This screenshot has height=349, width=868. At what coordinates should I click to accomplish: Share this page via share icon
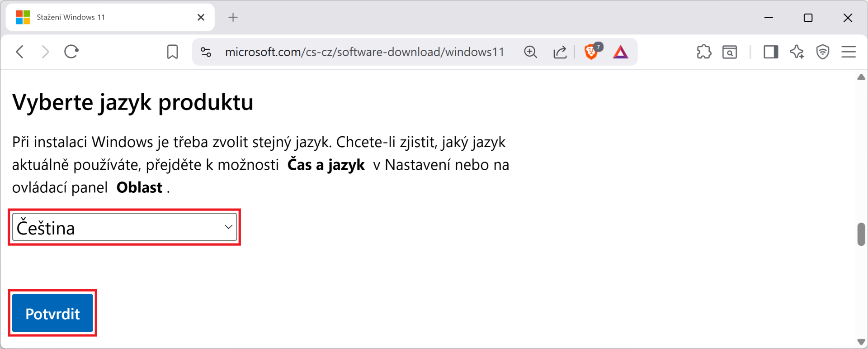[x=560, y=52]
